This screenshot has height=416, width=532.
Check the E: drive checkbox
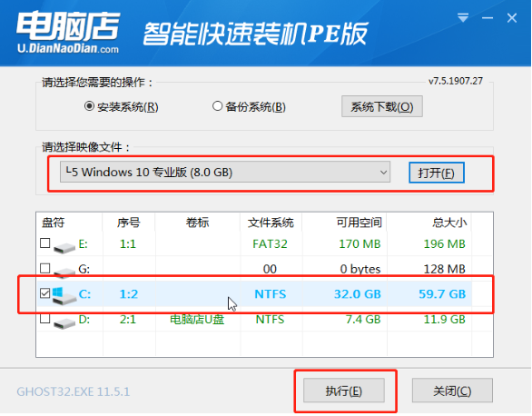[45, 243]
